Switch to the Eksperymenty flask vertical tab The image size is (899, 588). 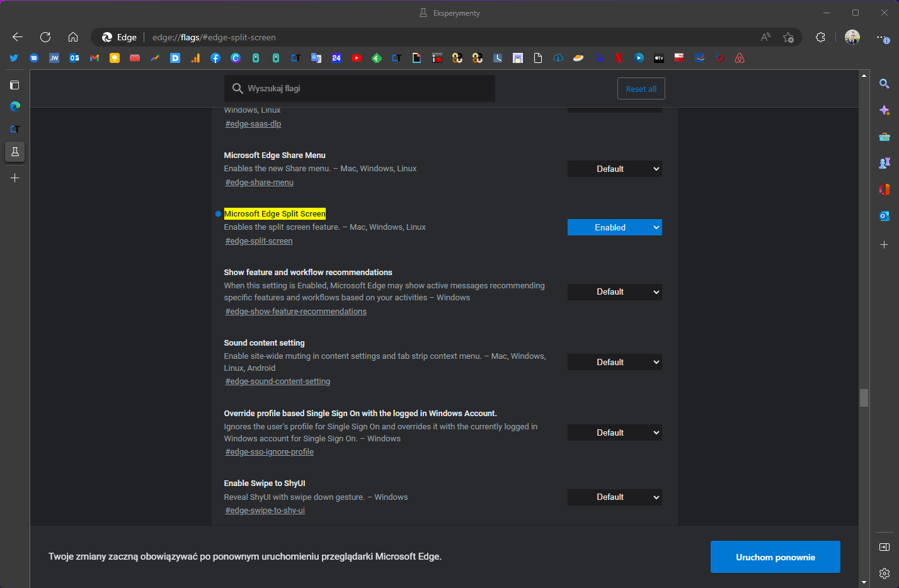tap(15, 152)
